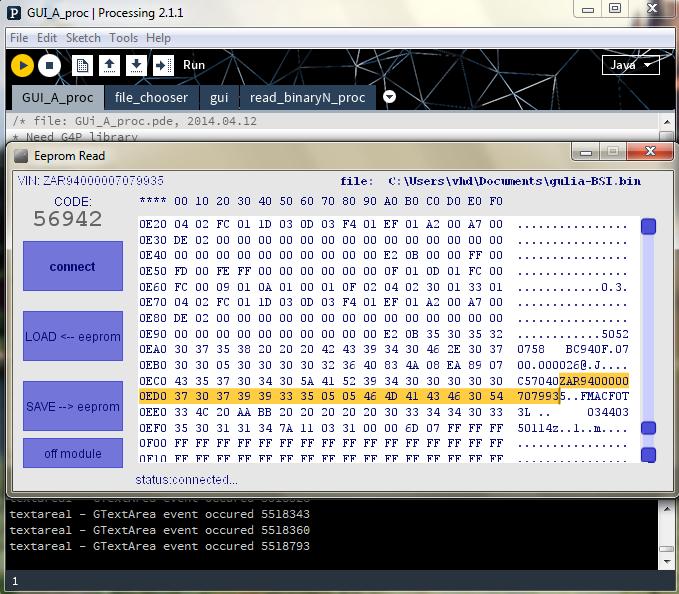Click console line ending 5518360

click(x=160, y=530)
